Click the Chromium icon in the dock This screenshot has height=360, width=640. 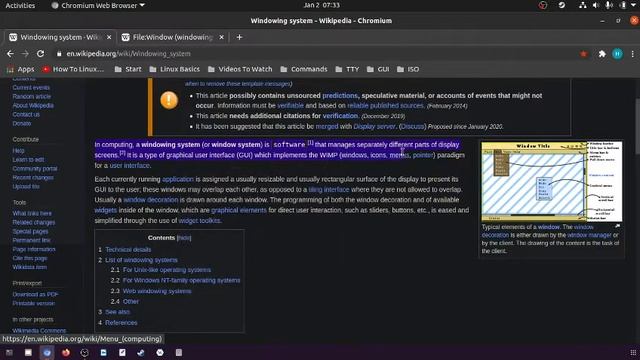point(47,352)
